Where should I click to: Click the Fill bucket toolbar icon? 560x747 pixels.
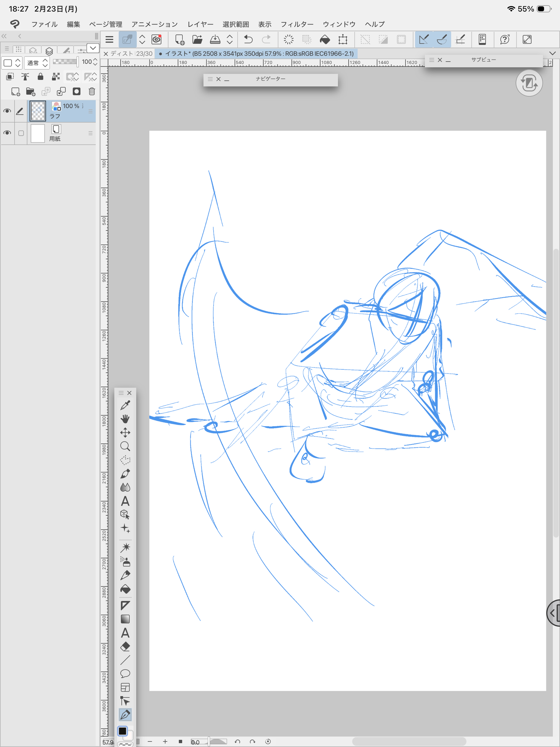coord(325,40)
